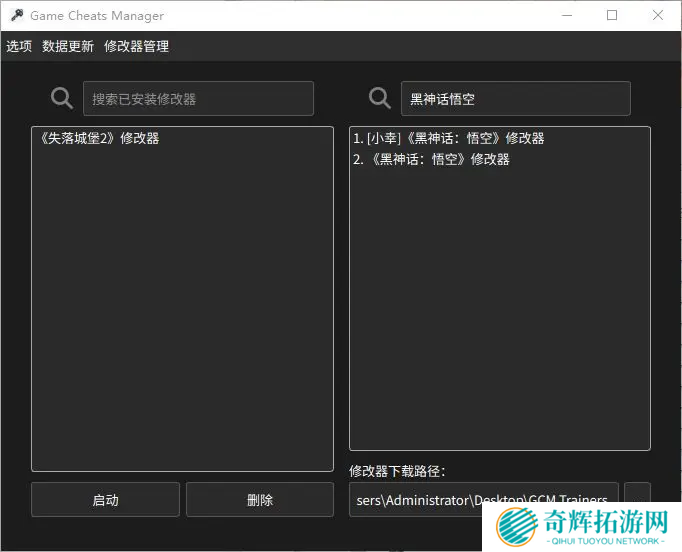Click the left magnifier icon for installed trainers

62,98
